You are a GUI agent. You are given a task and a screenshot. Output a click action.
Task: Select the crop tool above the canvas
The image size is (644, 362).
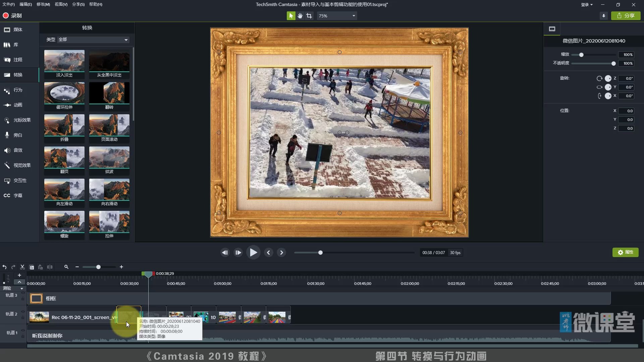click(x=309, y=15)
